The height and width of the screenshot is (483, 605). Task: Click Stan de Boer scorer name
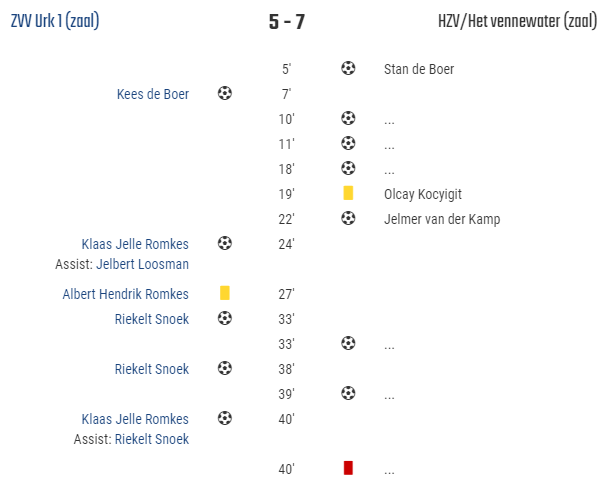(419, 69)
